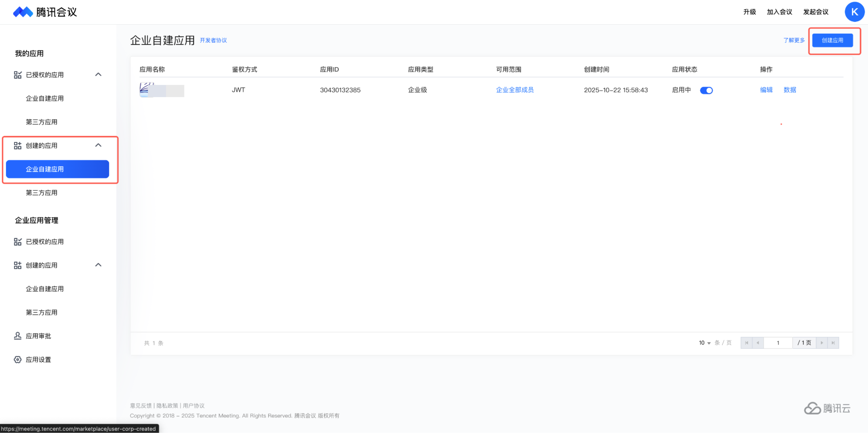The width and height of the screenshot is (868, 433).
Task: Go to the first page arrow icon
Action: coord(746,343)
